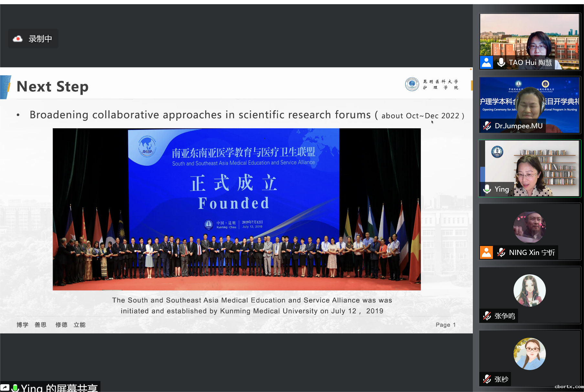This screenshot has height=392, width=584.
Task: Click 张争鸣's anime-style avatar
Action: coord(529,290)
